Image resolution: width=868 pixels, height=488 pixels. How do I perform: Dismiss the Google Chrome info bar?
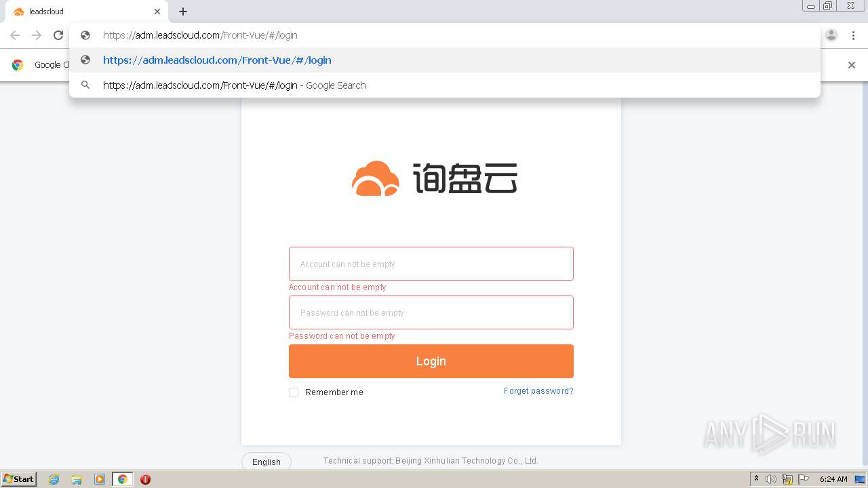tap(852, 65)
